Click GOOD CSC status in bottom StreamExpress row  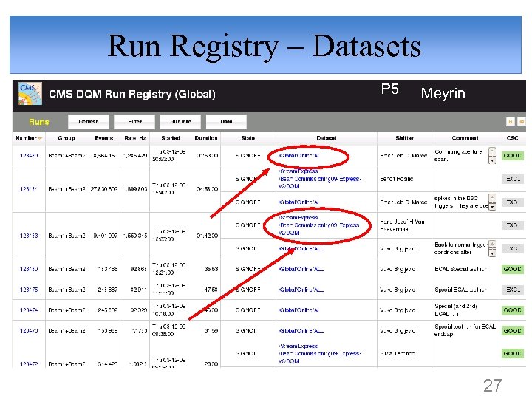512,353
